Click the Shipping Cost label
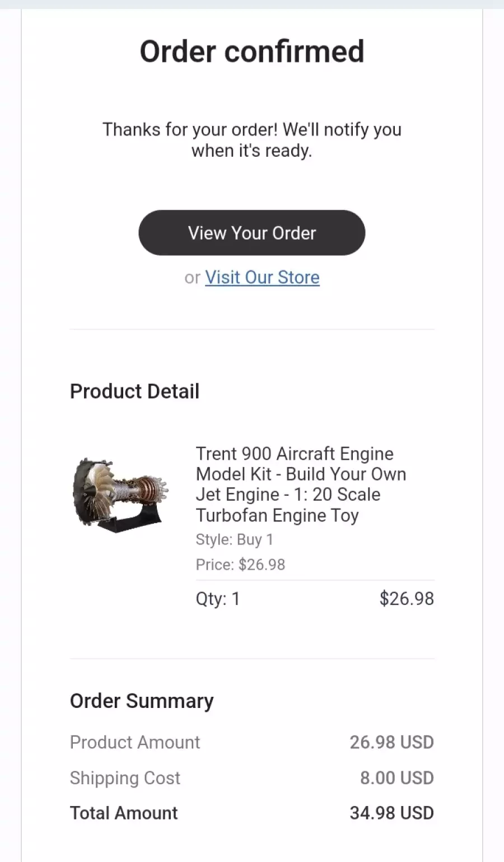This screenshot has width=504, height=862. pyautogui.click(x=125, y=778)
